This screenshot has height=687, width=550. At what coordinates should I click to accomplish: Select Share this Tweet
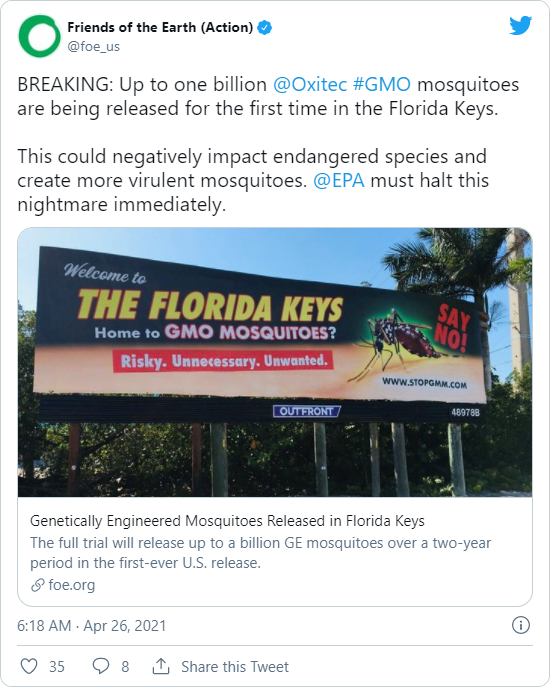click(235, 667)
